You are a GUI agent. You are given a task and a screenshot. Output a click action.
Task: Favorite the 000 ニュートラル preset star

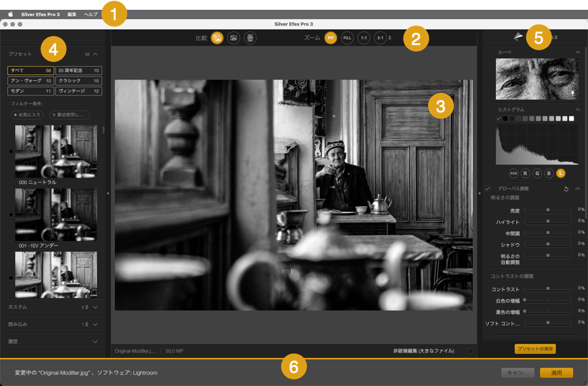point(11,152)
